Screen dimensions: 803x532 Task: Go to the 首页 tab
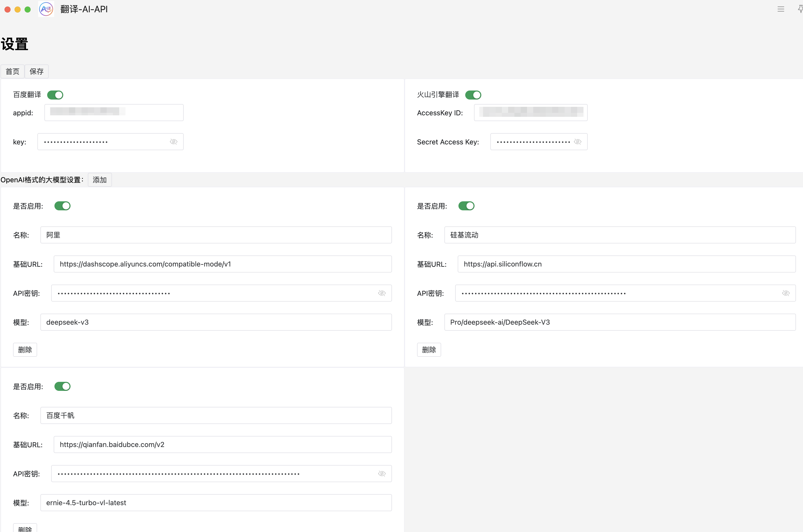tap(13, 72)
